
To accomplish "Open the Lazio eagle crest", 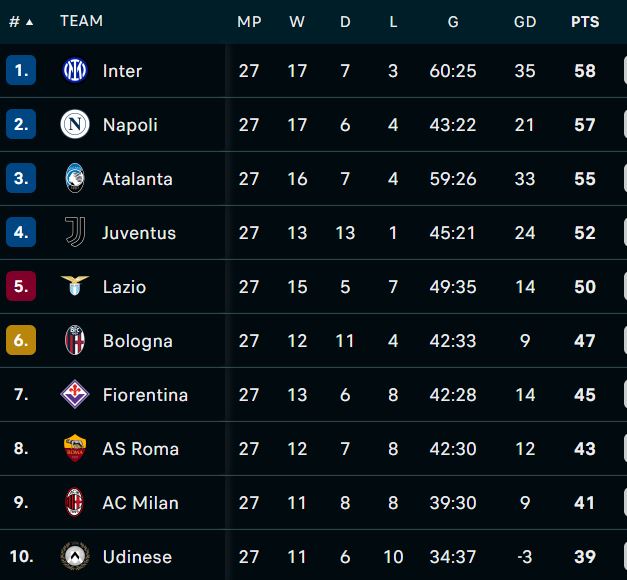I will point(75,286).
